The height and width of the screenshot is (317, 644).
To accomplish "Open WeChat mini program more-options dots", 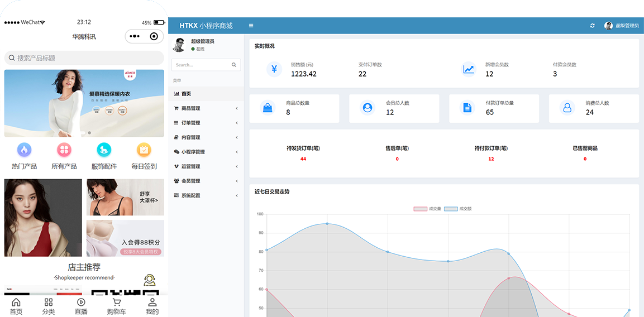I will (135, 36).
